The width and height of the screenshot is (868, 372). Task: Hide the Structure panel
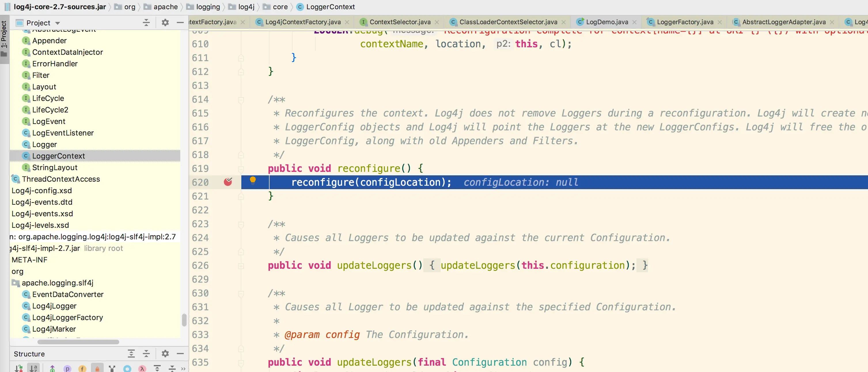180,354
